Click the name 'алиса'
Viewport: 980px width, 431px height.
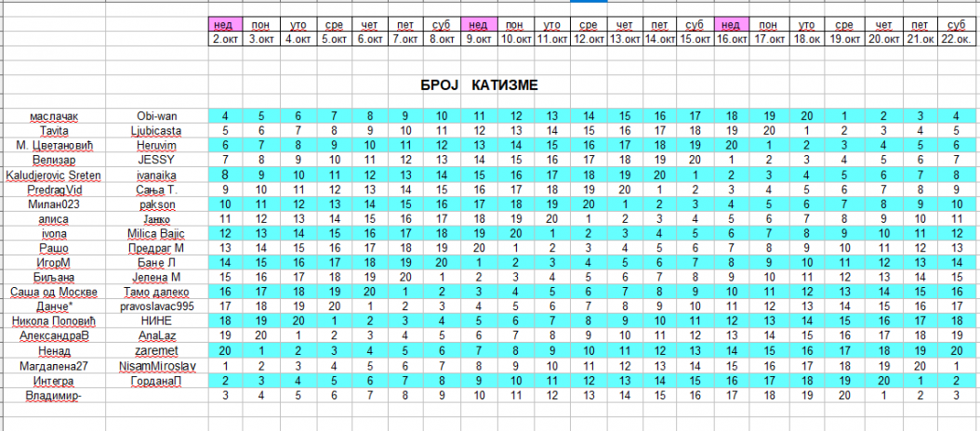pyautogui.click(x=52, y=218)
